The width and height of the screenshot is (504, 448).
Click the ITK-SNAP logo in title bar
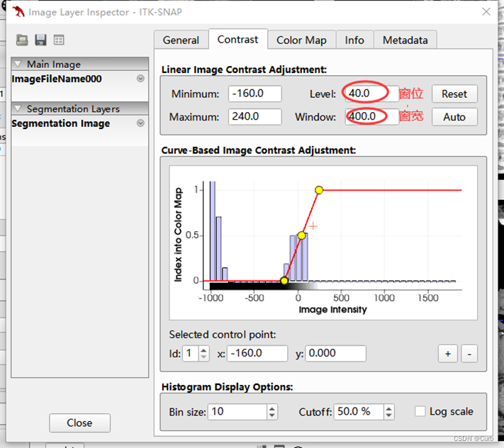pyautogui.click(x=18, y=12)
